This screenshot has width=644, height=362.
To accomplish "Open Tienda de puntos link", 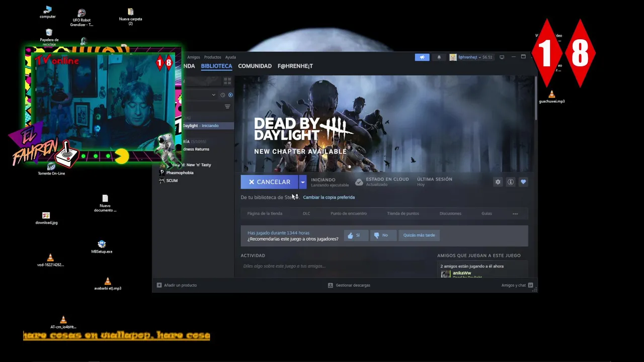I will (x=403, y=214).
